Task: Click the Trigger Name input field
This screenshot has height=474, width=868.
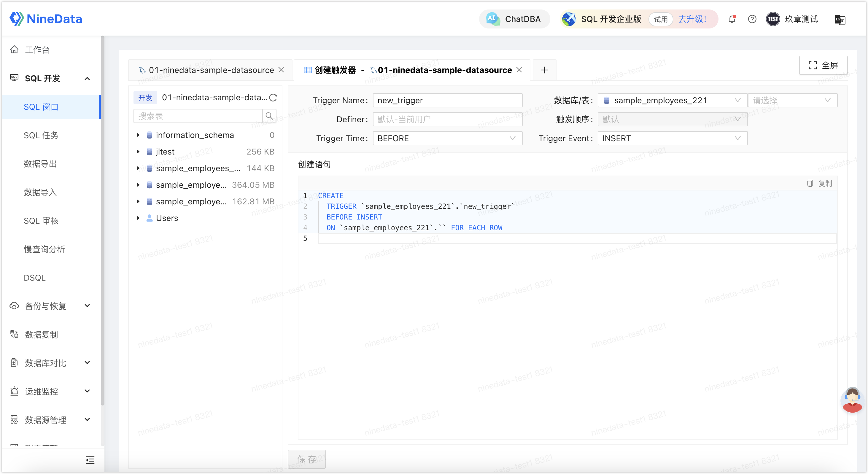Action: [447, 100]
